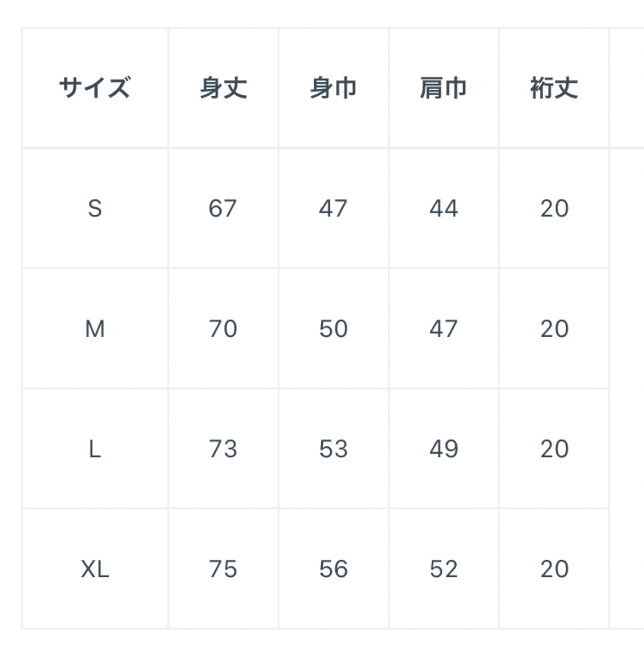This screenshot has width=644, height=667.
Task: Select the 身巾 header cell
Action: tap(333, 88)
